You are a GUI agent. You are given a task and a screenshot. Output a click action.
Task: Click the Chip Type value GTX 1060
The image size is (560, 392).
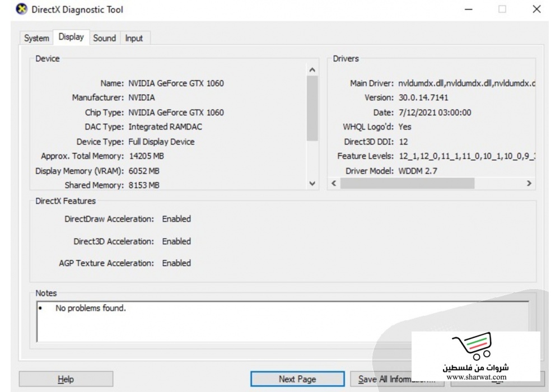pos(176,113)
